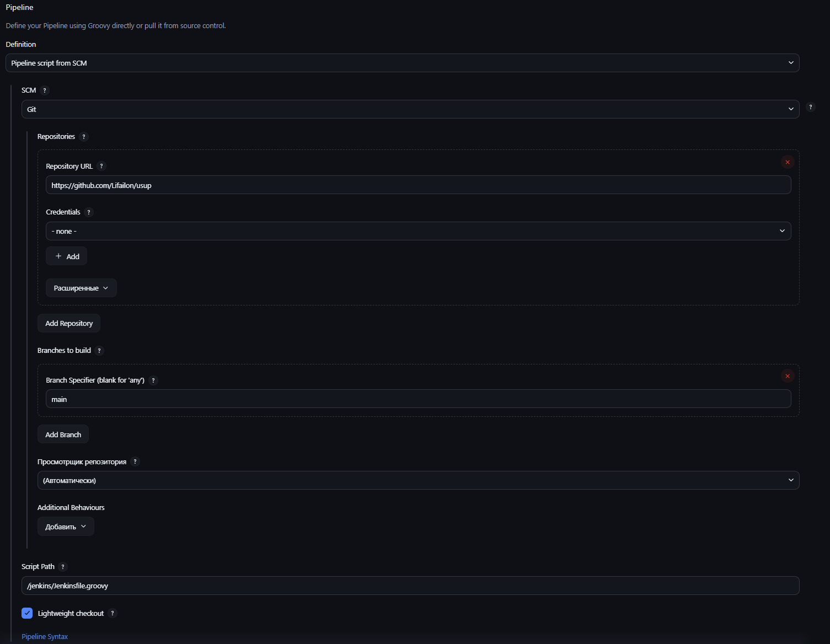Show help for Branches to build

(99, 351)
